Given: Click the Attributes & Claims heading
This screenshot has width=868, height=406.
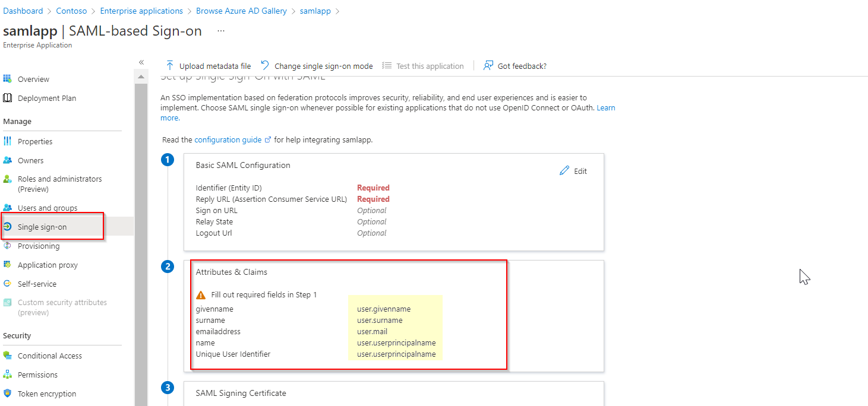Looking at the screenshot, I should 232,272.
